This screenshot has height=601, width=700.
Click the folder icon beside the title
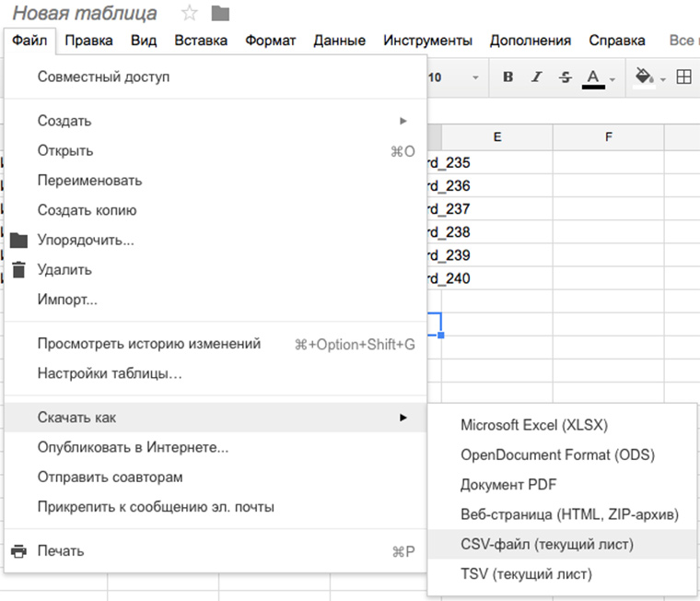pos(220,14)
